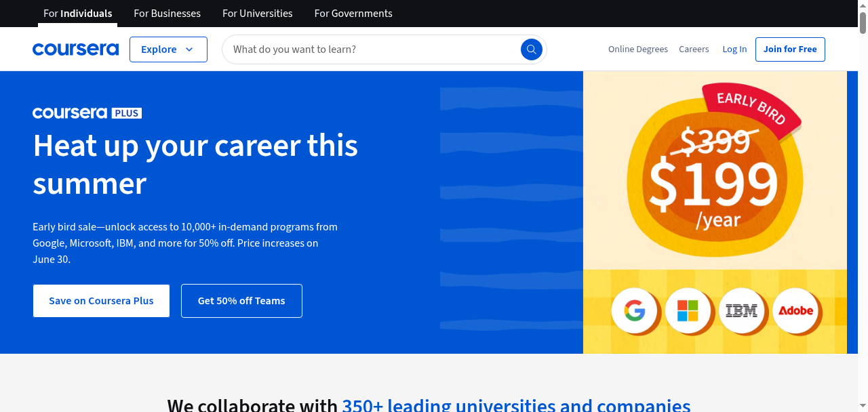Click the 'Heat up your career this summer' headline
The image size is (868, 412).
coord(195,165)
